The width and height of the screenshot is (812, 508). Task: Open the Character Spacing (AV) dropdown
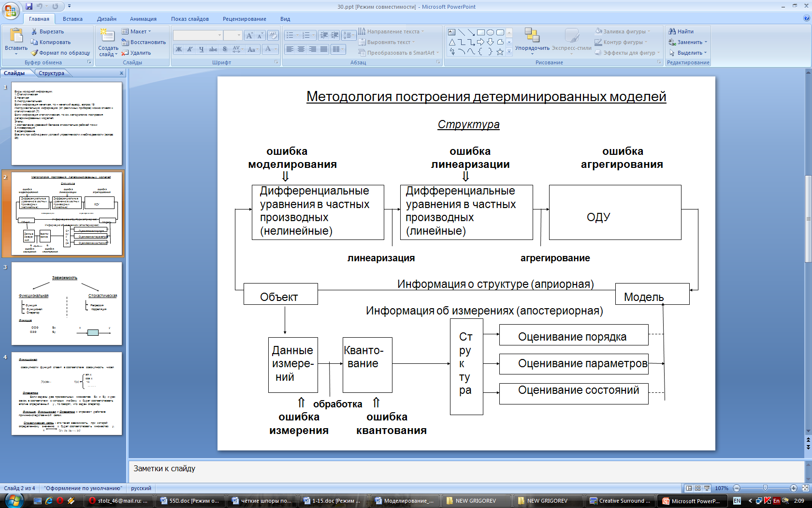237,49
